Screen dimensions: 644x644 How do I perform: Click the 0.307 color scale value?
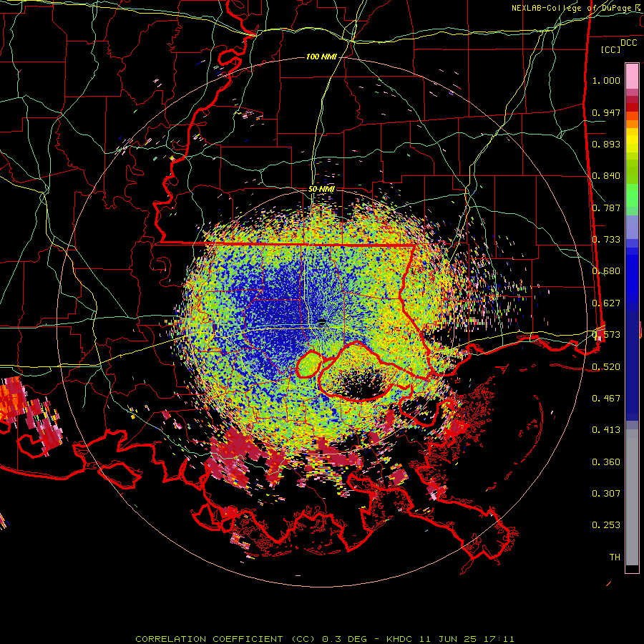click(606, 494)
